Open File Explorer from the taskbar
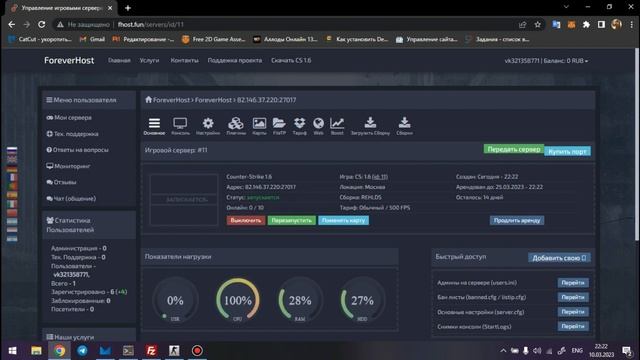Viewport: 640px width, 360px height. [36, 350]
